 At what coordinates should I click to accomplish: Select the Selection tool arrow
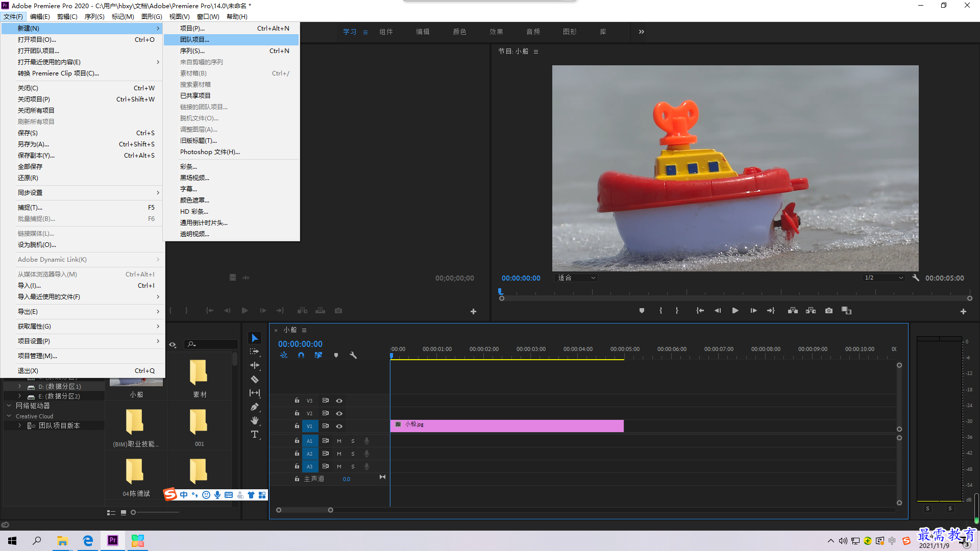(255, 338)
